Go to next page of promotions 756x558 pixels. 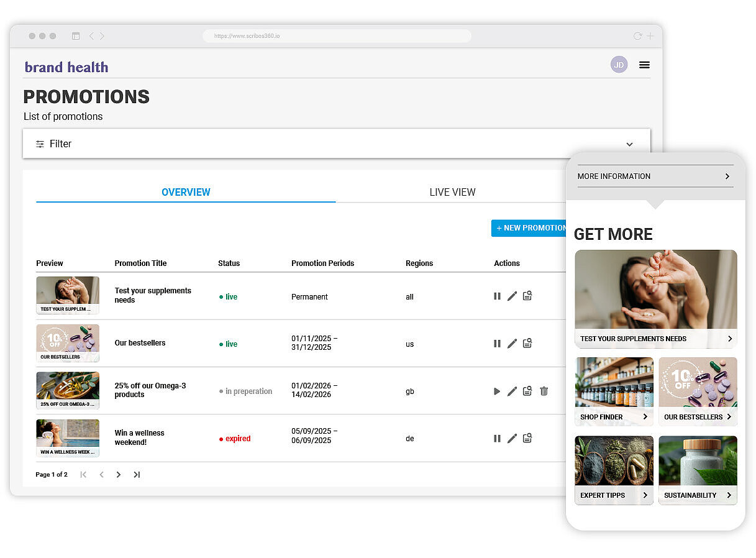click(x=119, y=475)
